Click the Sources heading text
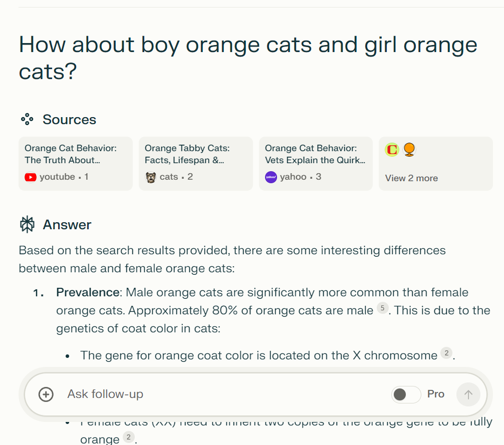The height and width of the screenshot is (445, 504). (x=69, y=120)
